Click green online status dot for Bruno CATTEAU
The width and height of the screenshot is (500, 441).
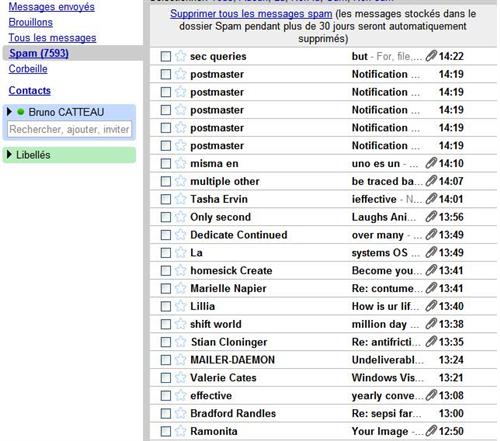pos(21,112)
